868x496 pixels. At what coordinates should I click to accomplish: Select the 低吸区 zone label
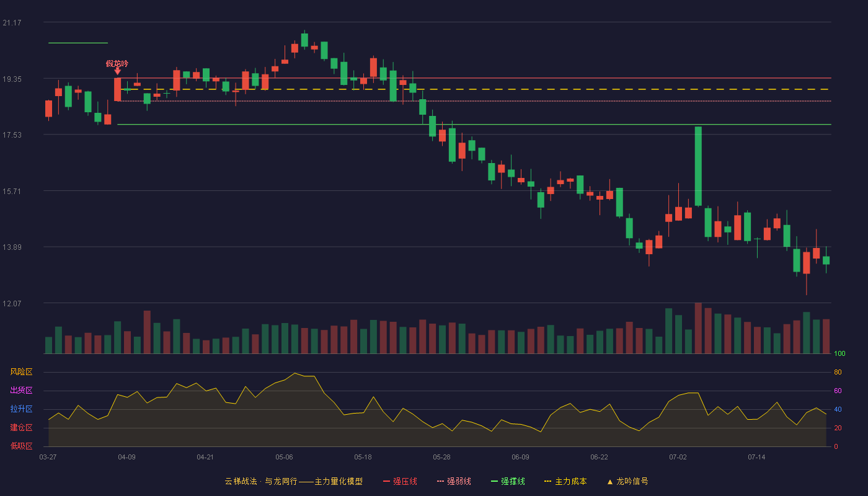(x=21, y=446)
